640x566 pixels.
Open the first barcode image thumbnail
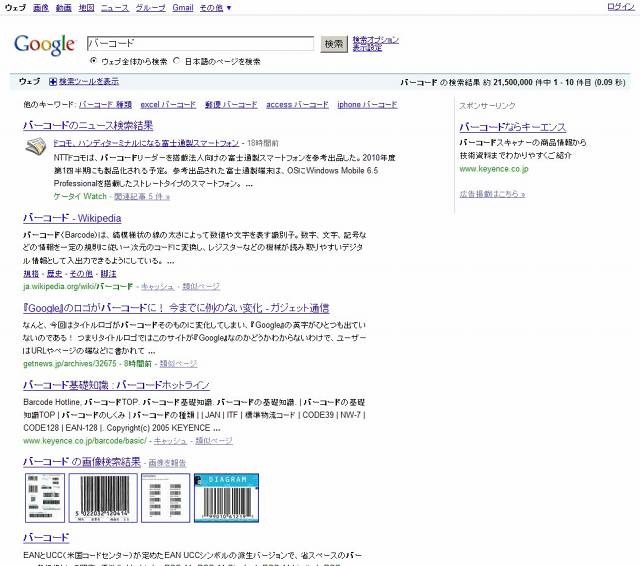point(45,497)
